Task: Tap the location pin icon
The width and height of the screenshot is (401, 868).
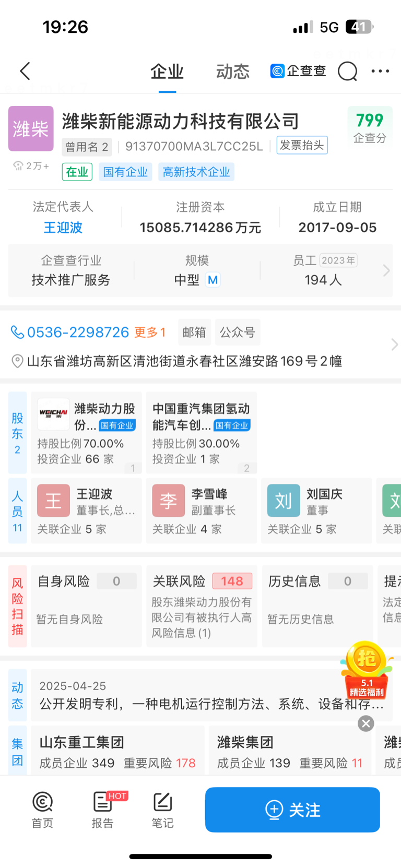Action: click(x=17, y=361)
